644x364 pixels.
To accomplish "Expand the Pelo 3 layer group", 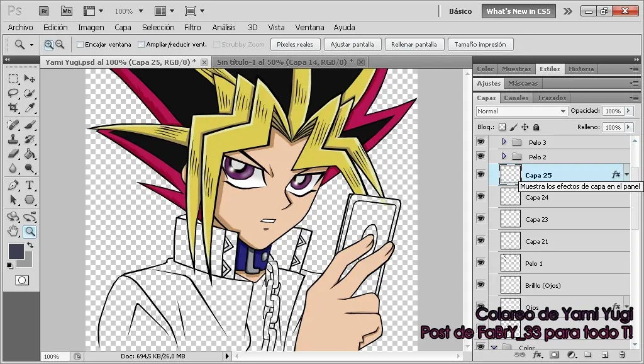I will pos(504,142).
